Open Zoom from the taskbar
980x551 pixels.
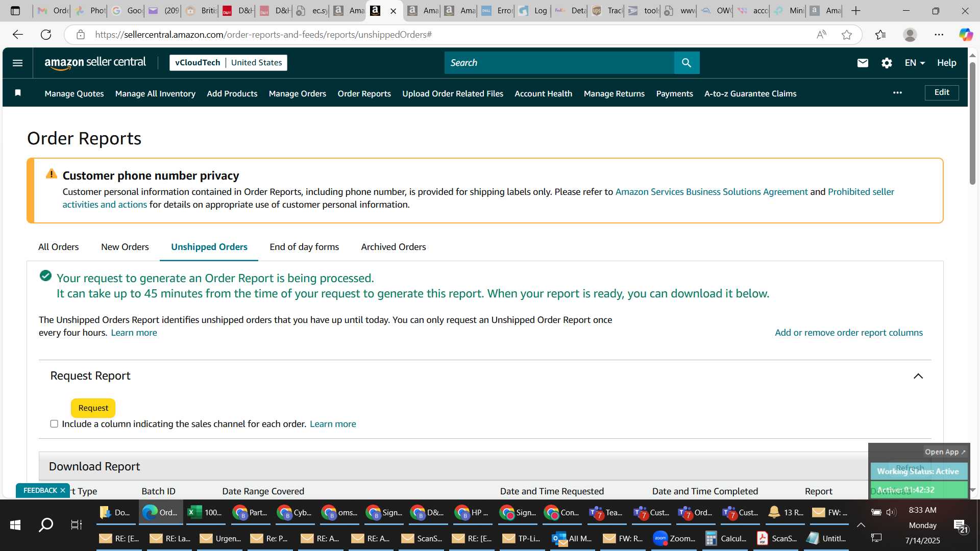675,538
